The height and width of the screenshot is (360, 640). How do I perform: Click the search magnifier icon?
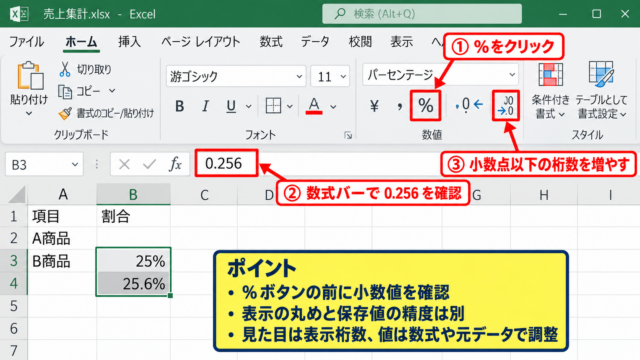click(340, 14)
